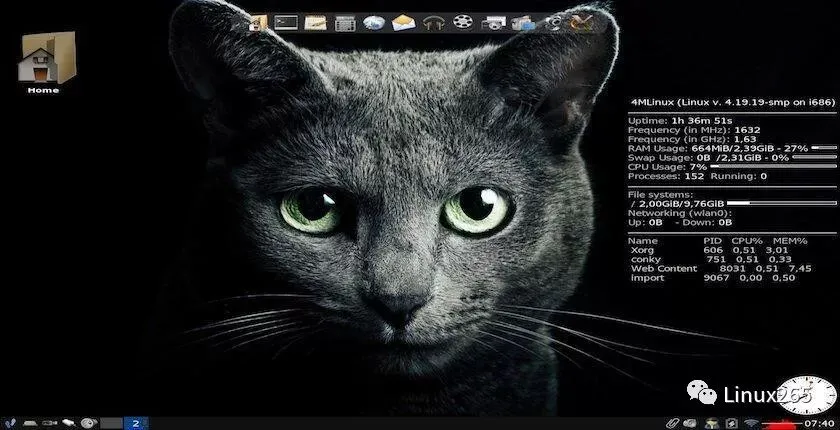The image size is (840, 430).
Task: Open the Wi-Fi network tray icon
Action: tap(752, 424)
